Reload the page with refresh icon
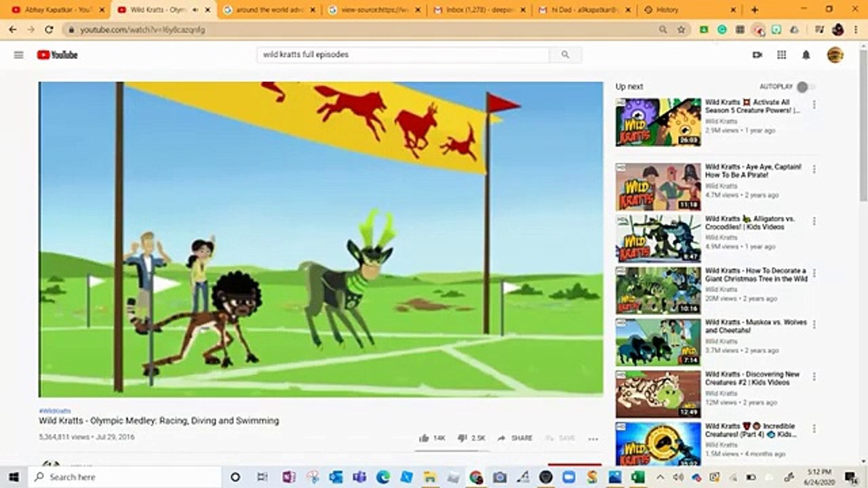Viewport: 868px width, 488px height. (49, 30)
